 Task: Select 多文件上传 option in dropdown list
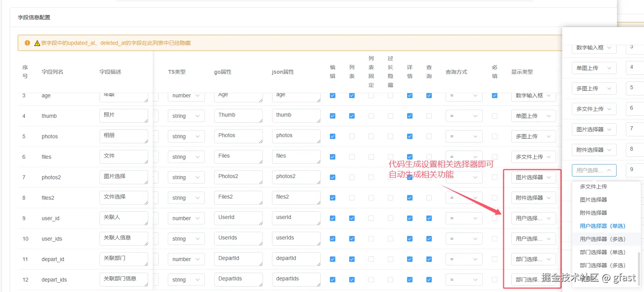[x=606, y=187]
